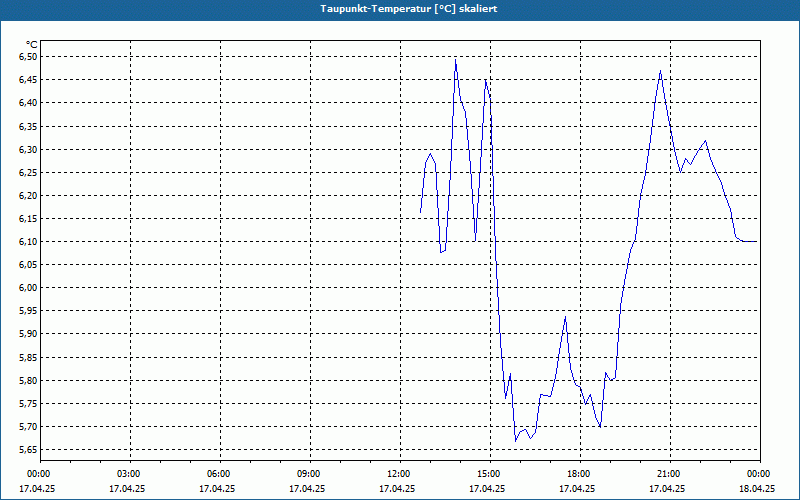The height and width of the screenshot is (500, 800).
Task: Click the '17.04.25' date below 06:00
Action: click(217, 489)
